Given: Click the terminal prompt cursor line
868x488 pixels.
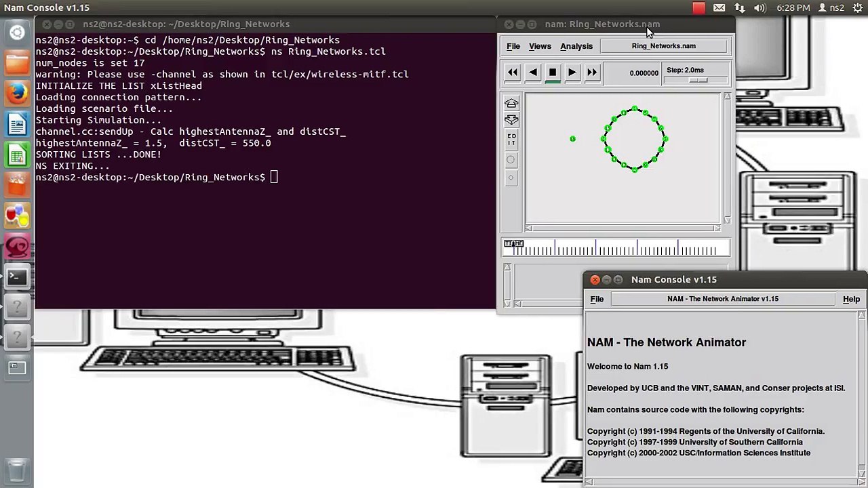Looking at the screenshot, I should click(157, 178).
